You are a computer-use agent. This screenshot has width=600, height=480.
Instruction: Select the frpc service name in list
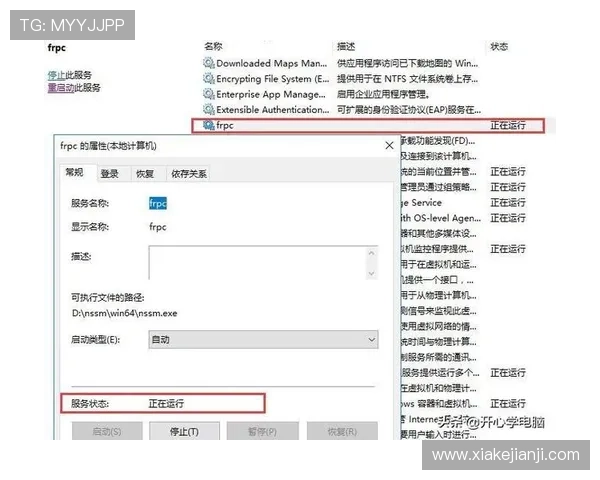point(225,125)
